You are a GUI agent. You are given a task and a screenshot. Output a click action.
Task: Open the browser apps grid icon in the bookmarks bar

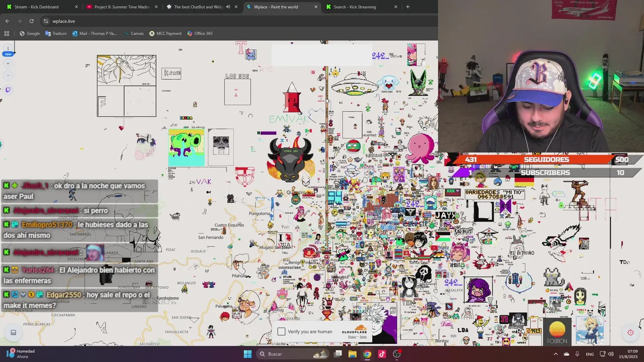click(7, 33)
